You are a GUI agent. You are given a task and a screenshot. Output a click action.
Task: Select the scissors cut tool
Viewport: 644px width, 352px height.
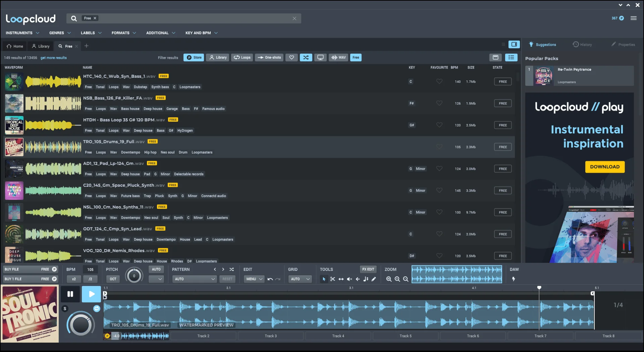pyautogui.click(x=332, y=279)
